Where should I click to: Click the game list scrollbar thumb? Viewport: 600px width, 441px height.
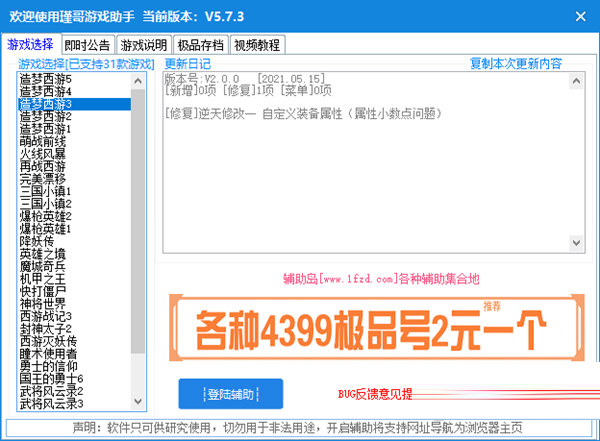click(x=138, y=221)
